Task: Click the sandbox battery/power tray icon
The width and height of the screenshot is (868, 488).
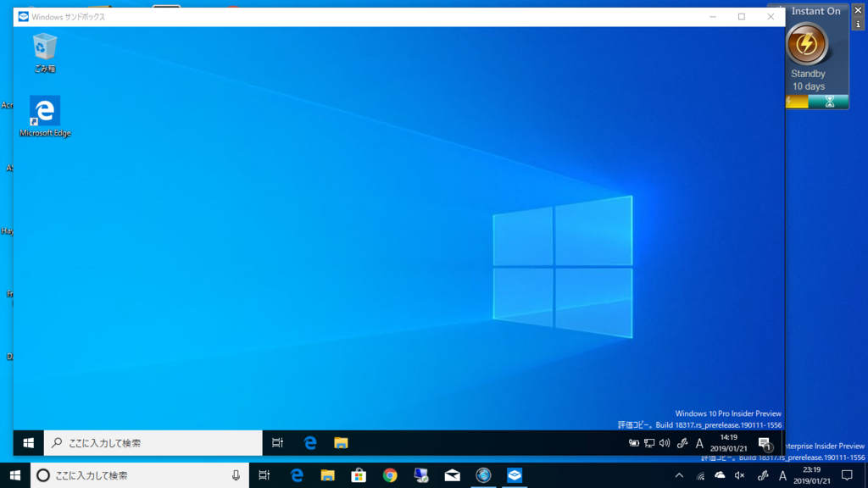Action: click(x=634, y=443)
